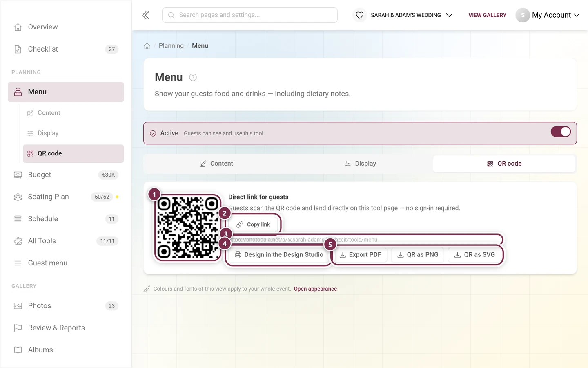Click the VIEW GALLERY link
Viewport: 588px width, 368px height.
click(487, 15)
